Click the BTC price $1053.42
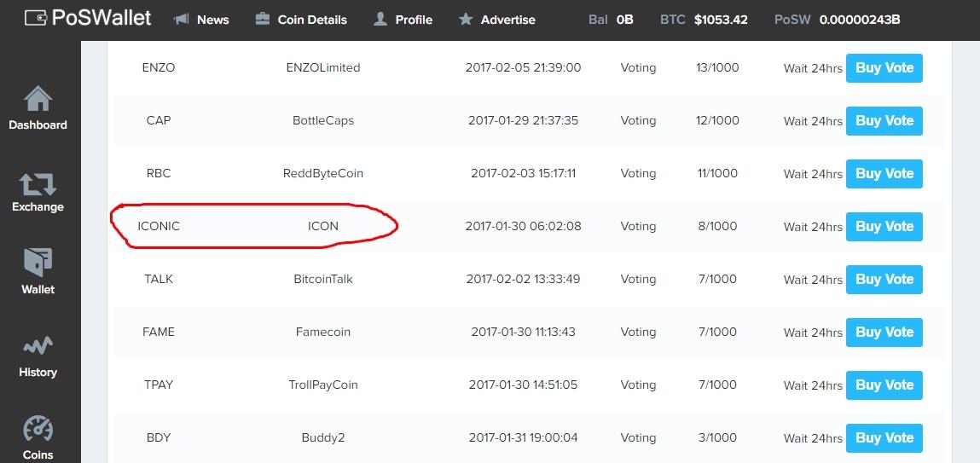The height and width of the screenshot is (463, 980). pos(721,20)
